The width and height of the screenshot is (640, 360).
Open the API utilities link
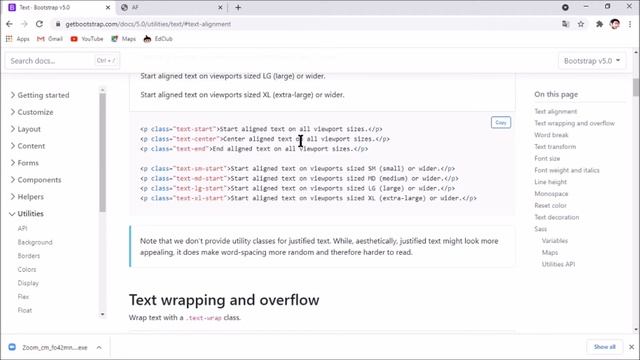coord(22,229)
